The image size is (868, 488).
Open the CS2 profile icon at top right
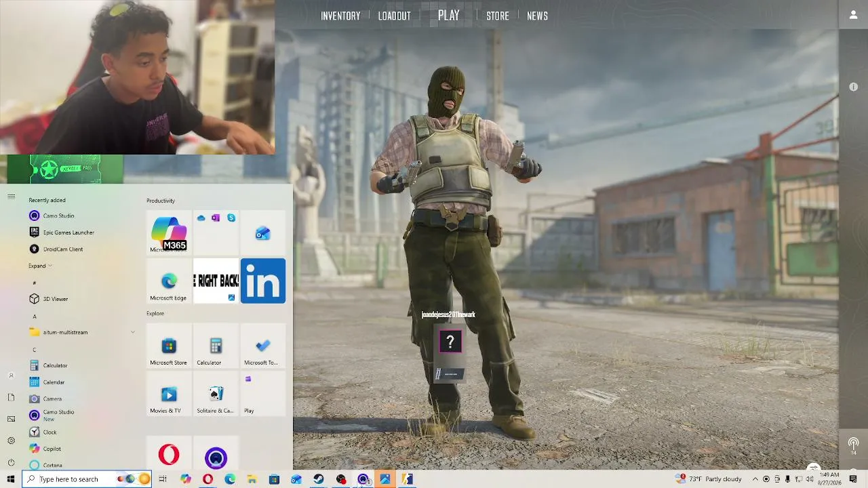(853, 15)
